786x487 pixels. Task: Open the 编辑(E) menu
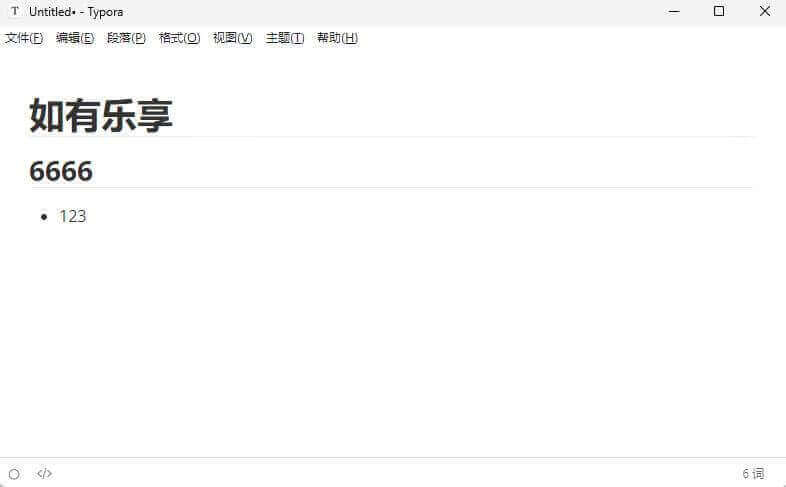(75, 38)
